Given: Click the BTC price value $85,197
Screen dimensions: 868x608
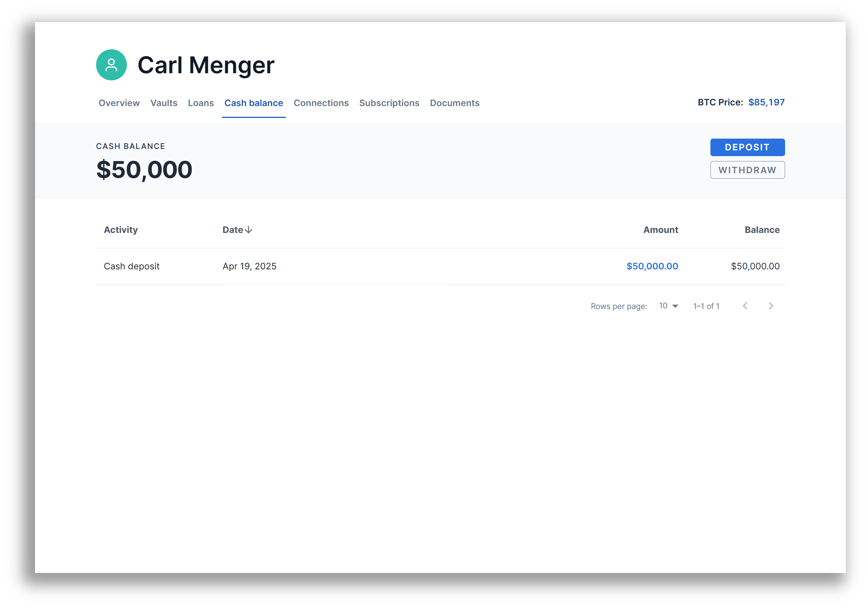Looking at the screenshot, I should [766, 102].
